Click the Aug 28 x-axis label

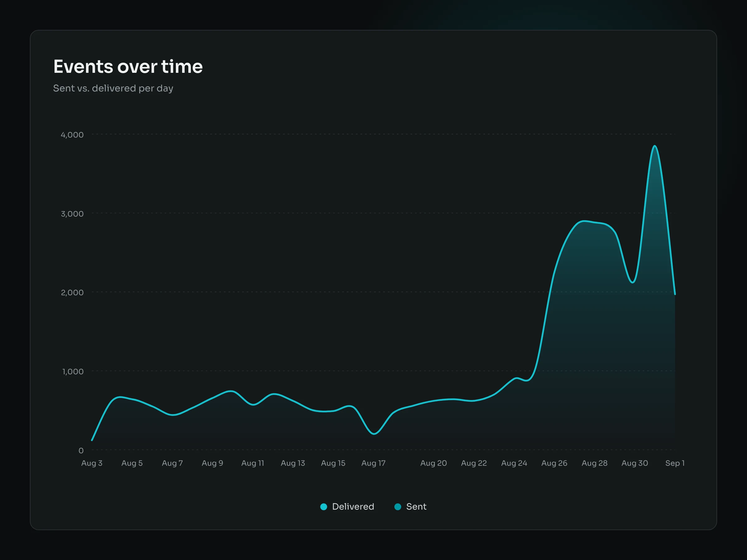(x=594, y=463)
